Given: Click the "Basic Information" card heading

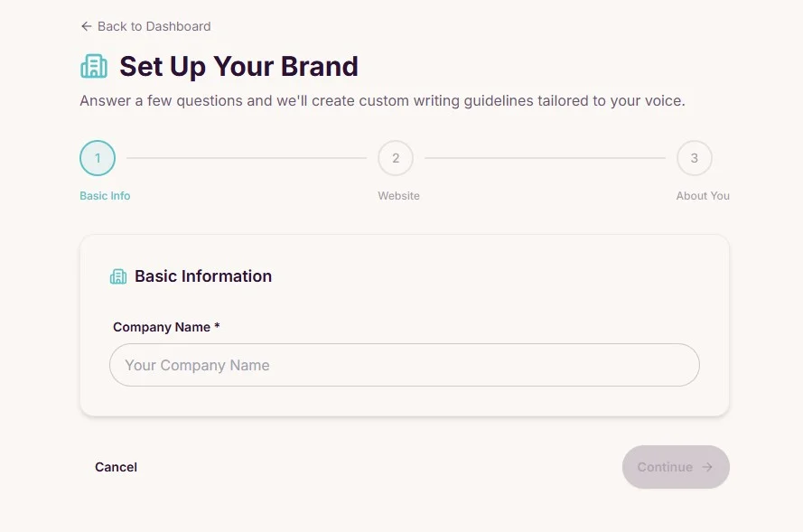Looking at the screenshot, I should (202, 276).
